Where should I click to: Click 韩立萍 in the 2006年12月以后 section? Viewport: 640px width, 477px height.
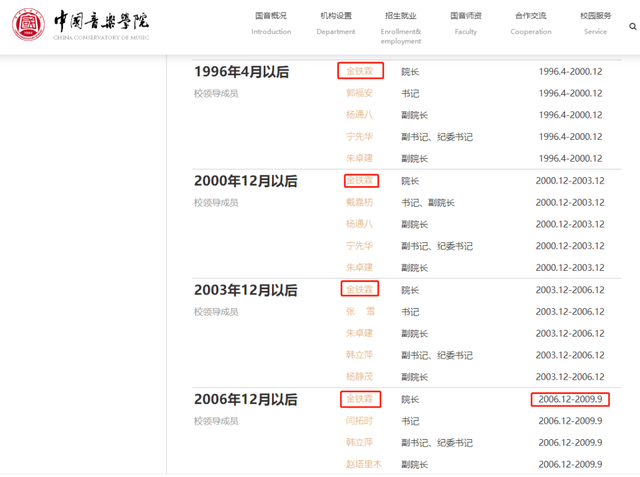point(360,442)
